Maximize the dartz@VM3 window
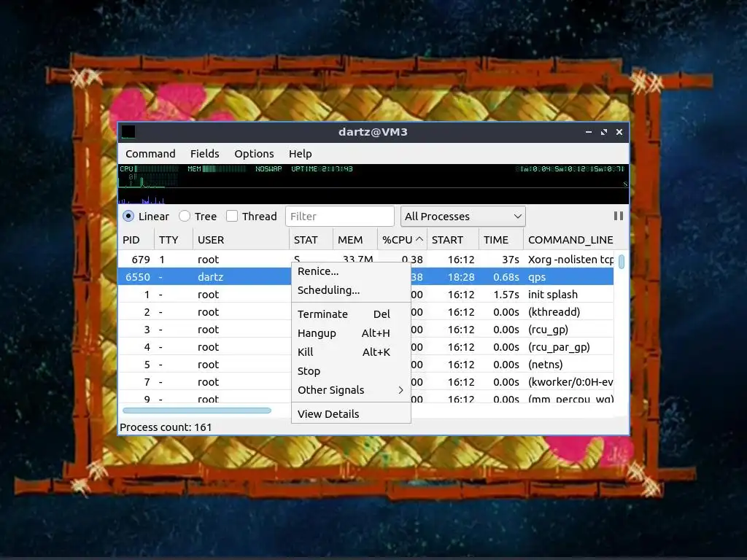The width and height of the screenshot is (747, 560). pos(604,132)
